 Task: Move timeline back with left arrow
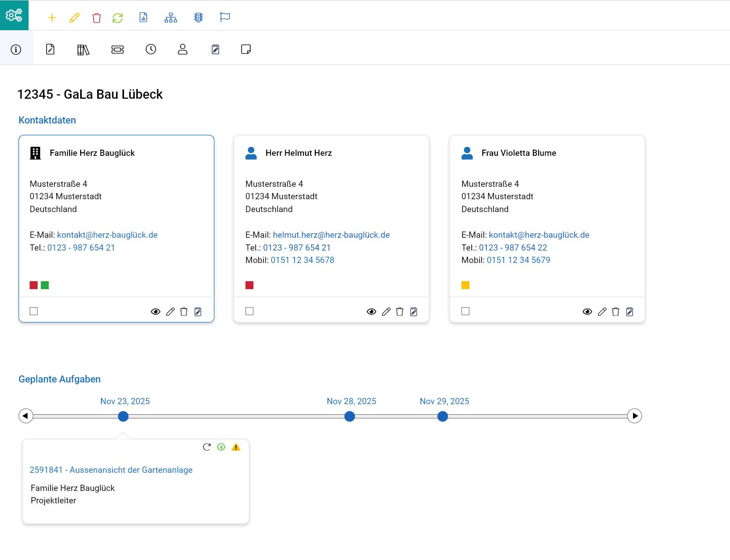pyautogui.click(x=26, y=416)
